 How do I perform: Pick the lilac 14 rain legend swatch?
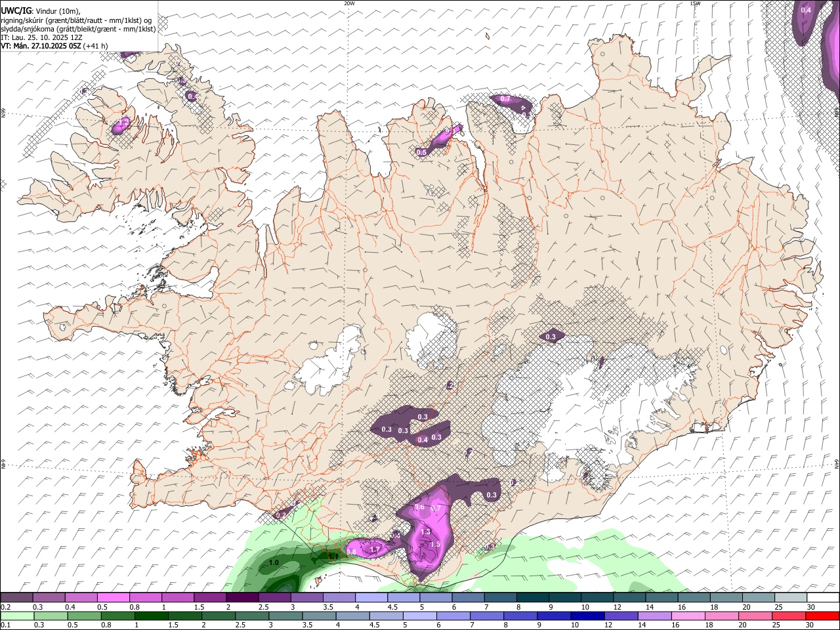coord(655,616)
